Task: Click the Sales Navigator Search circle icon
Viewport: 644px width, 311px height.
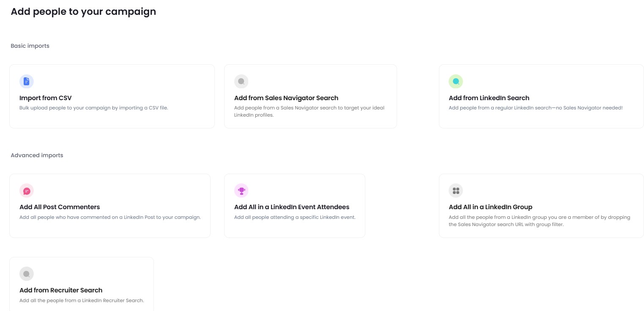Action: (241, 81)
